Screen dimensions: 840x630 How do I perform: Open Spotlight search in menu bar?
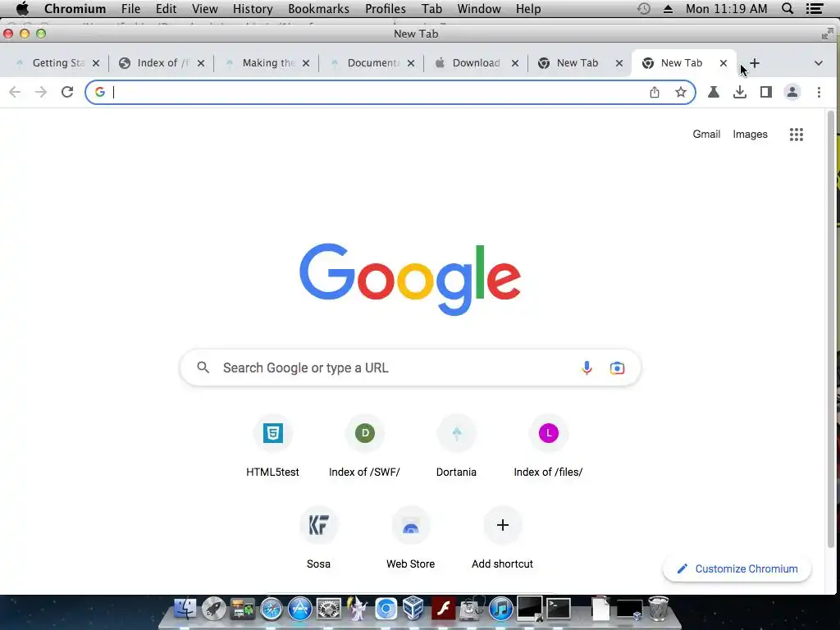point(787,8)
